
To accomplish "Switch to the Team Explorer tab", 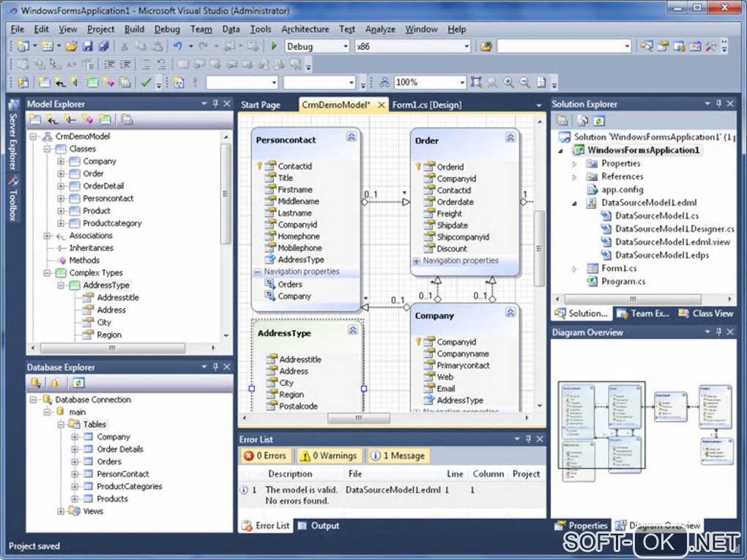I will pos(644,313).
